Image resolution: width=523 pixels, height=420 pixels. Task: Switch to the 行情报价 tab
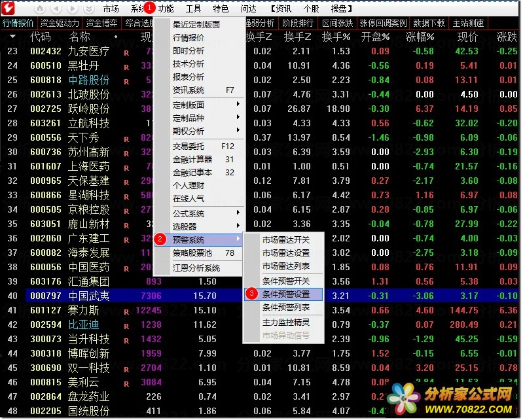(x=18, y=23)
